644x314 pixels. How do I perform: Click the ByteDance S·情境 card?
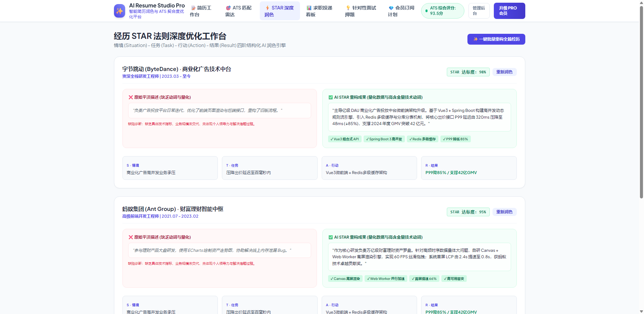point(170,168)
